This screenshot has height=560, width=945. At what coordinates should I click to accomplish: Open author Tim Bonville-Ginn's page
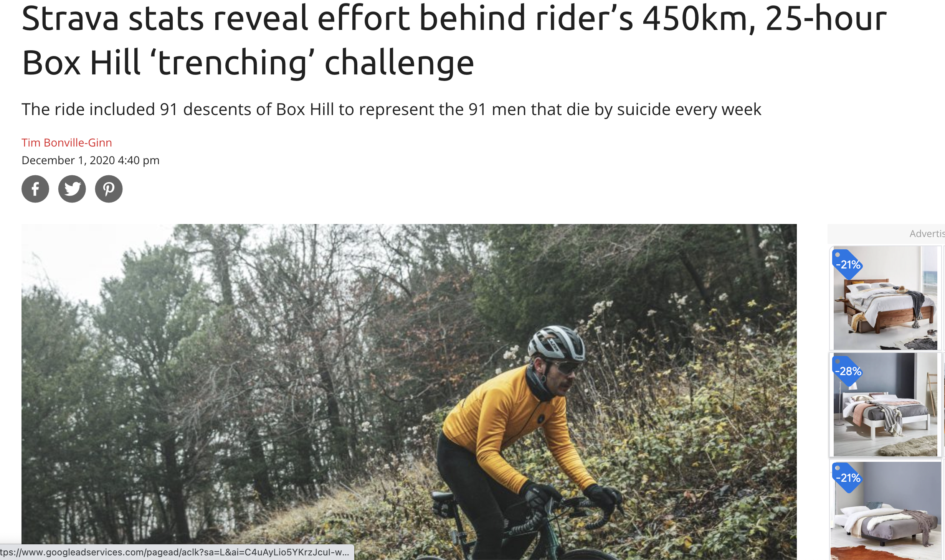pyautogui.click(x=67, y=143)
